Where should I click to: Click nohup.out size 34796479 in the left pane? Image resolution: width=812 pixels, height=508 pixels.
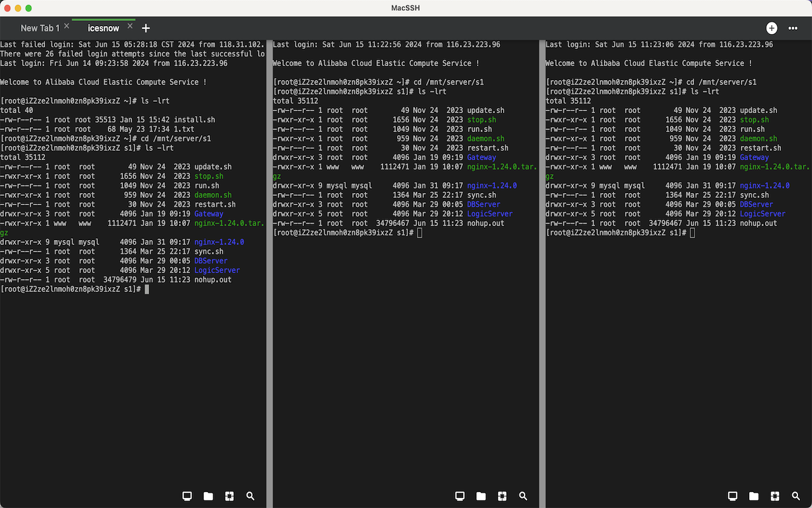(x=119, y=279)
